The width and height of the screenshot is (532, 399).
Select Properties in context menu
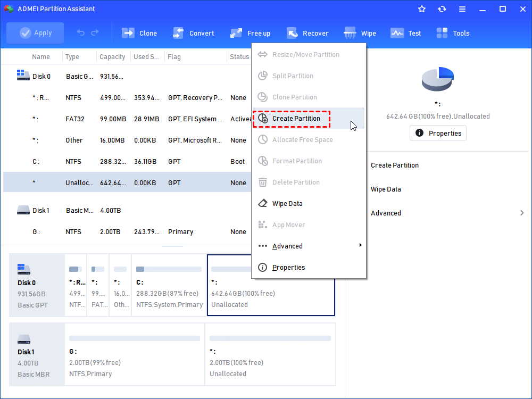pyautogui.click(x=309, y=268)
